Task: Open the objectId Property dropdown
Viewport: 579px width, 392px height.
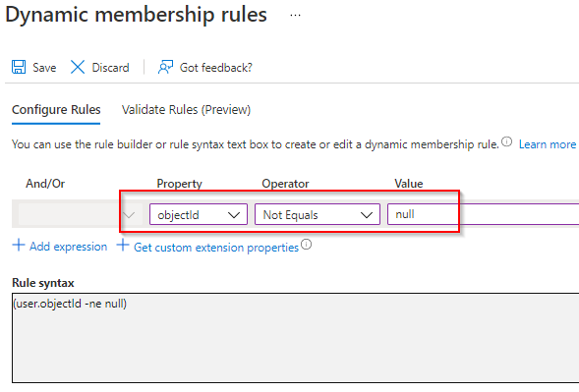Action: pyautogui.click(x=199, y=214)
